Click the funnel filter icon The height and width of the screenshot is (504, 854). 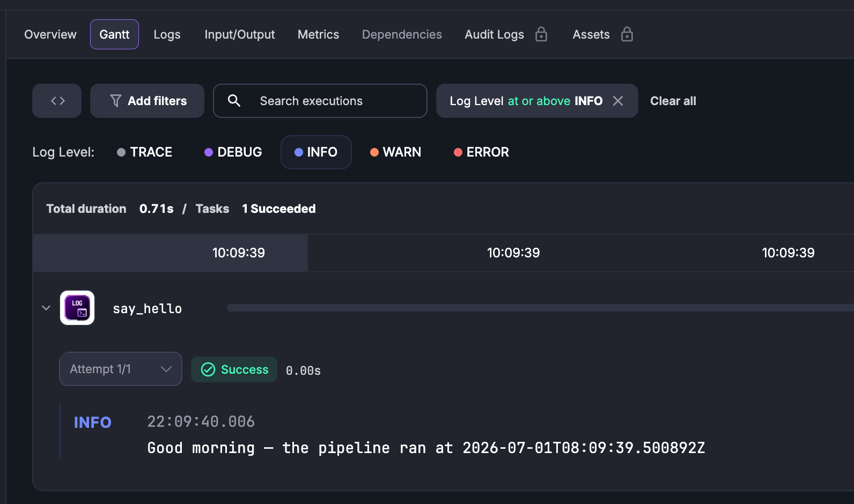coord(115,101)
